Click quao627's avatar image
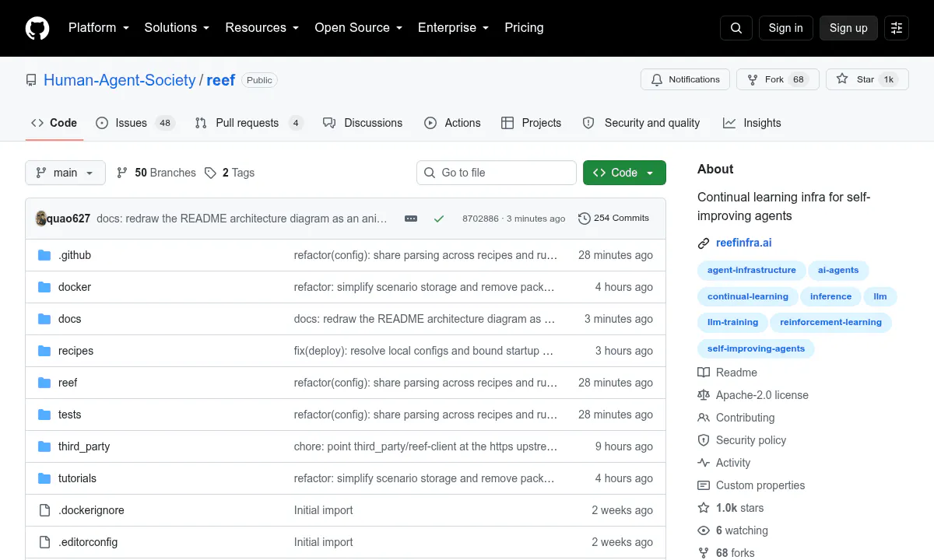The width and height of the screenshot is (934, 560). (41, 219)
